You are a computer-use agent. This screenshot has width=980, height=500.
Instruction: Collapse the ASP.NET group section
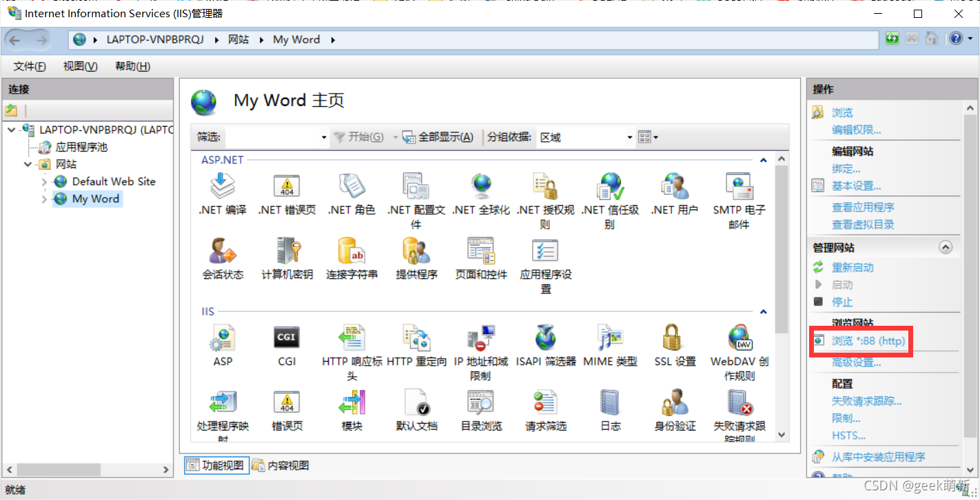point(764,160)
